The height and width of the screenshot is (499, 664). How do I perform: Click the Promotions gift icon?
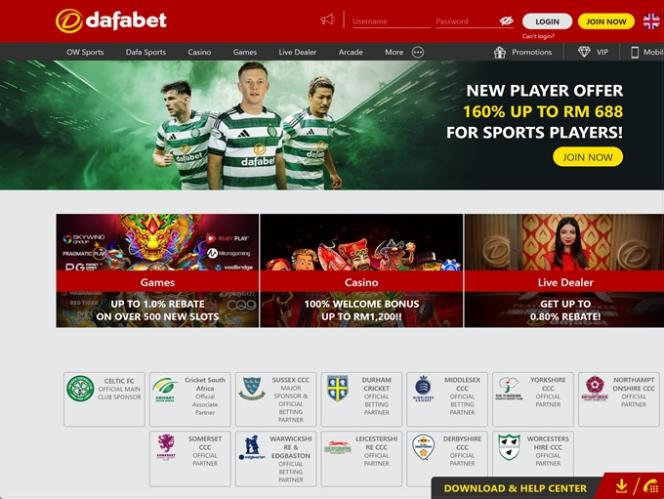coord(500,52)
